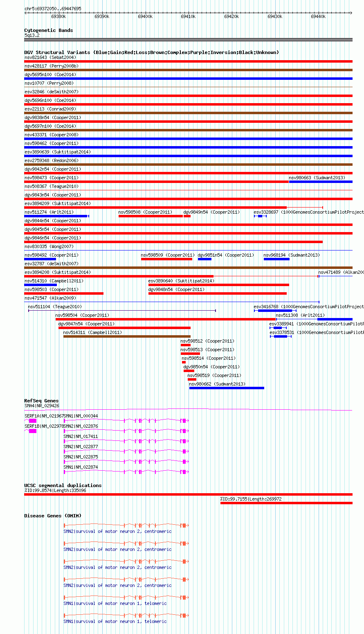364x634 pixels.
Task: Select the UCSC segmental duplications track title
Action: click(x=63, y=485)
